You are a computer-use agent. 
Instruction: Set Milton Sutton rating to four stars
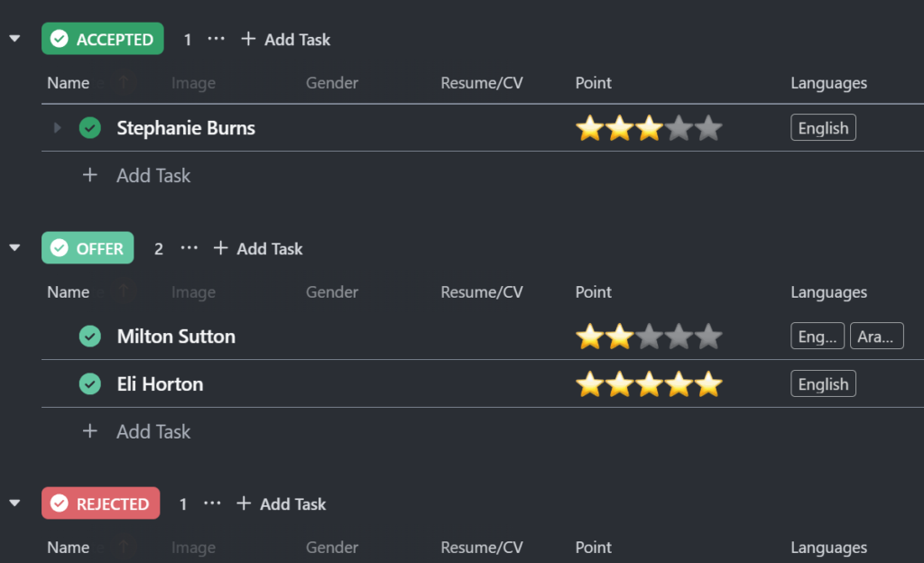[679, 337]
